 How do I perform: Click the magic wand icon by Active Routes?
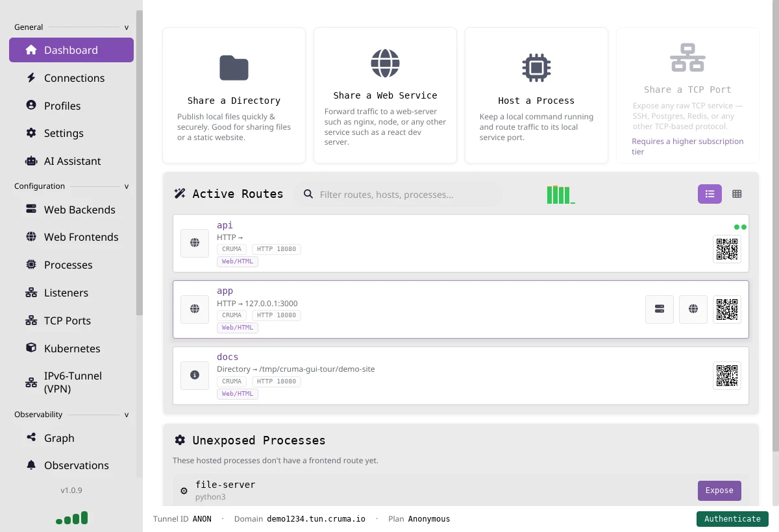(180, 194)
